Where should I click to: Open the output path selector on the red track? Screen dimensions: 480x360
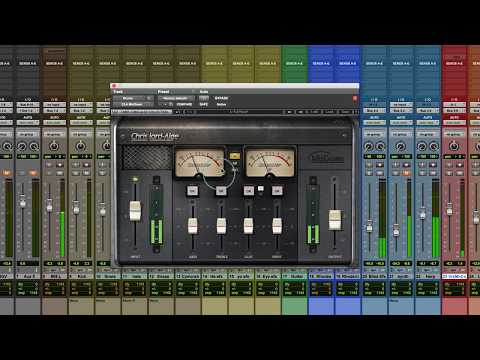454,110
